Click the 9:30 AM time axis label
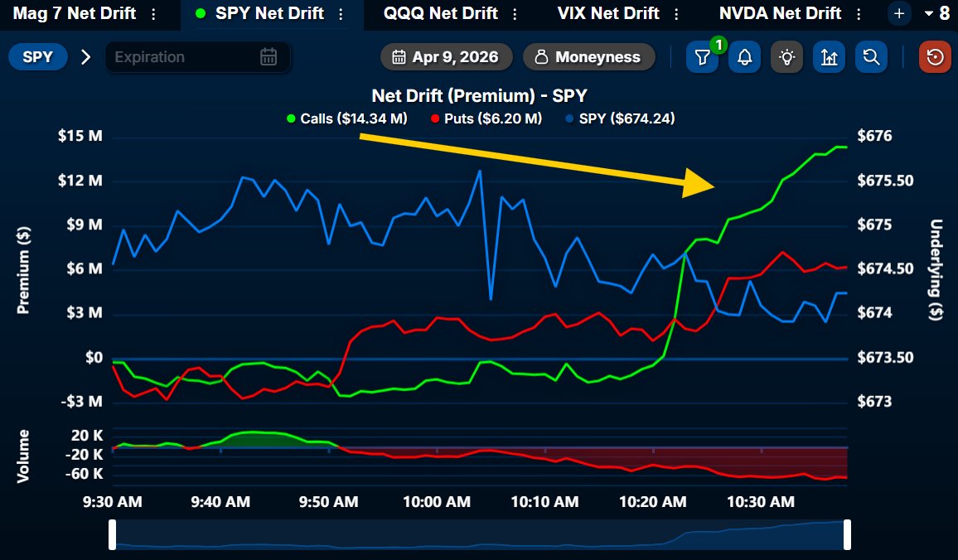The image size is (958, 560). 113,502
